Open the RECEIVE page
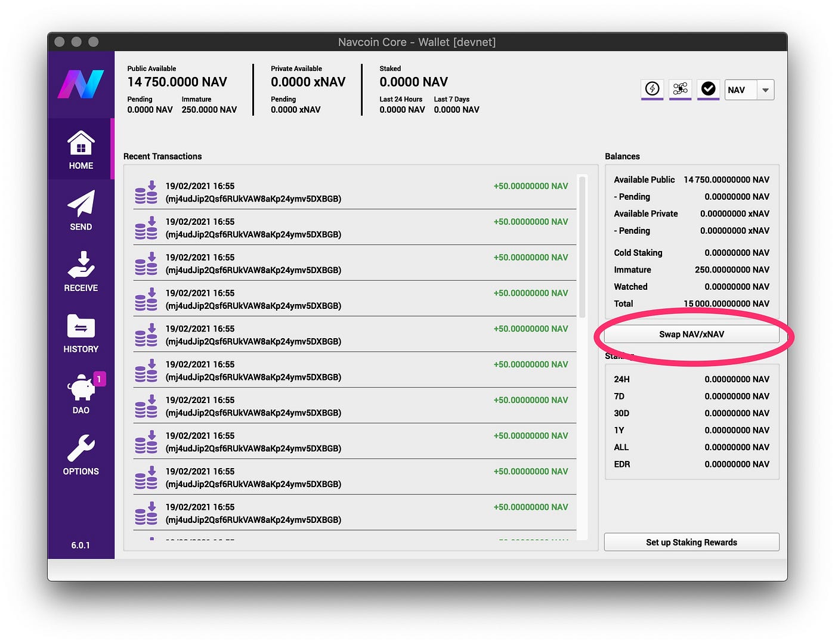 click(x=81, y=272)
